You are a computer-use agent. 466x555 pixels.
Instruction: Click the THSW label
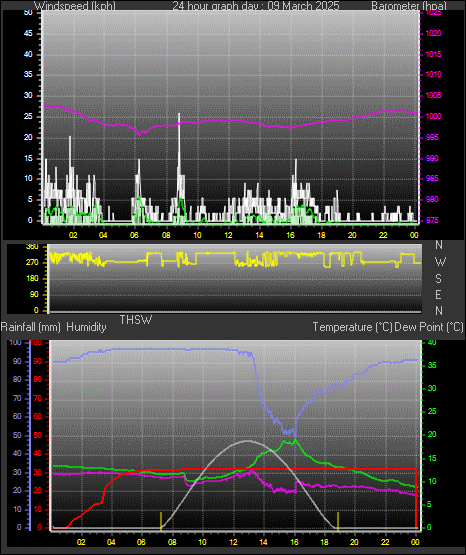click(136, 320)
